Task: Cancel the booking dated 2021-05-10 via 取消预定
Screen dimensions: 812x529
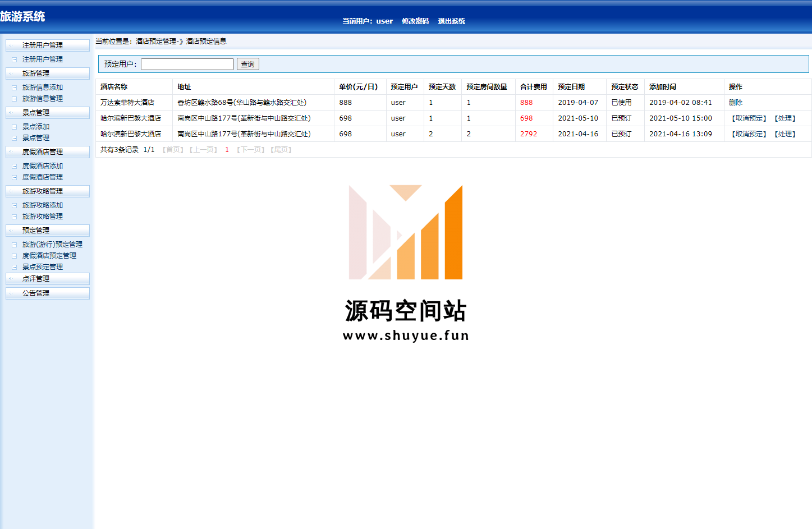Action: [749, 118]
